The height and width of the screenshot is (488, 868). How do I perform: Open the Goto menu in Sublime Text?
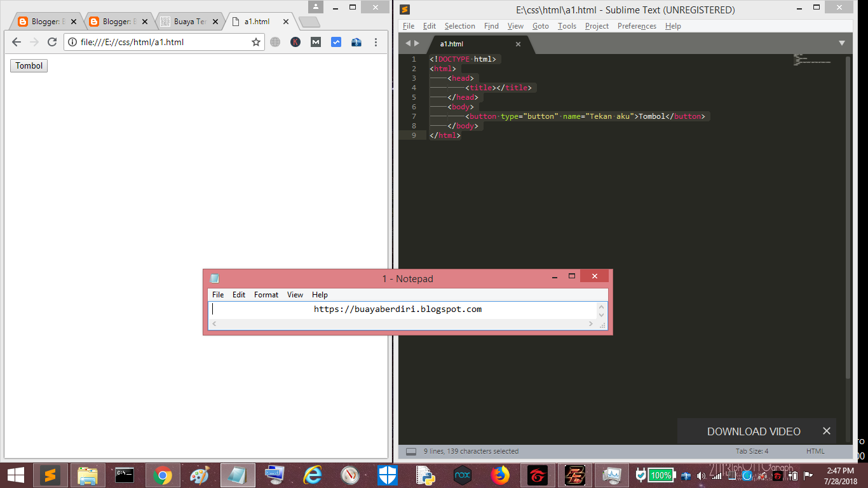[x=541, y=26]
